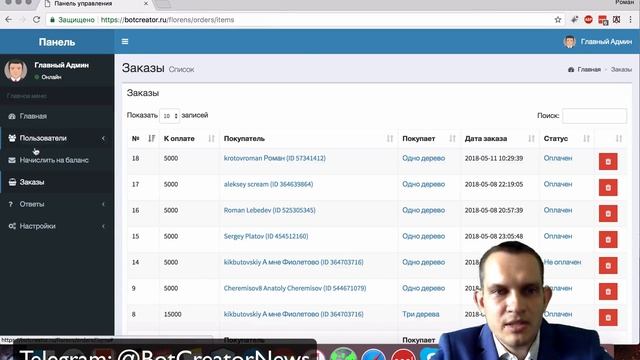640x360 pixels.
Task: Open buyer aleksey scream link
Action: click(x=268, y=184)
